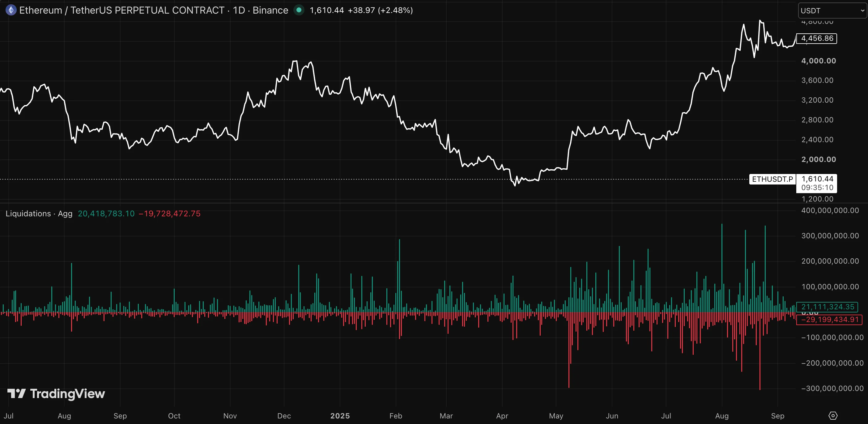
Task: Click the 4,000.00 price axis label
Action: pos(819,61)
